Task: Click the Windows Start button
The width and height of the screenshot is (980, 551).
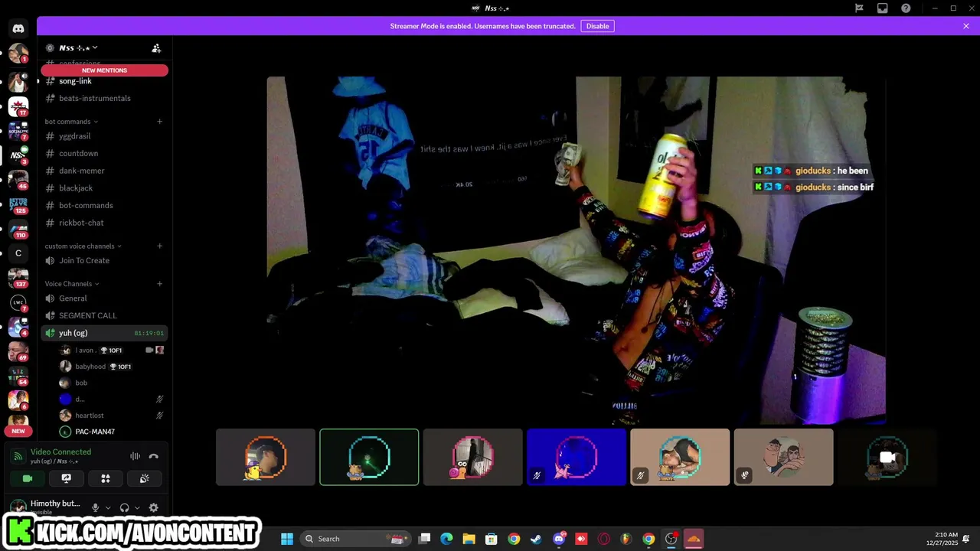Action: tap(287, 539)
